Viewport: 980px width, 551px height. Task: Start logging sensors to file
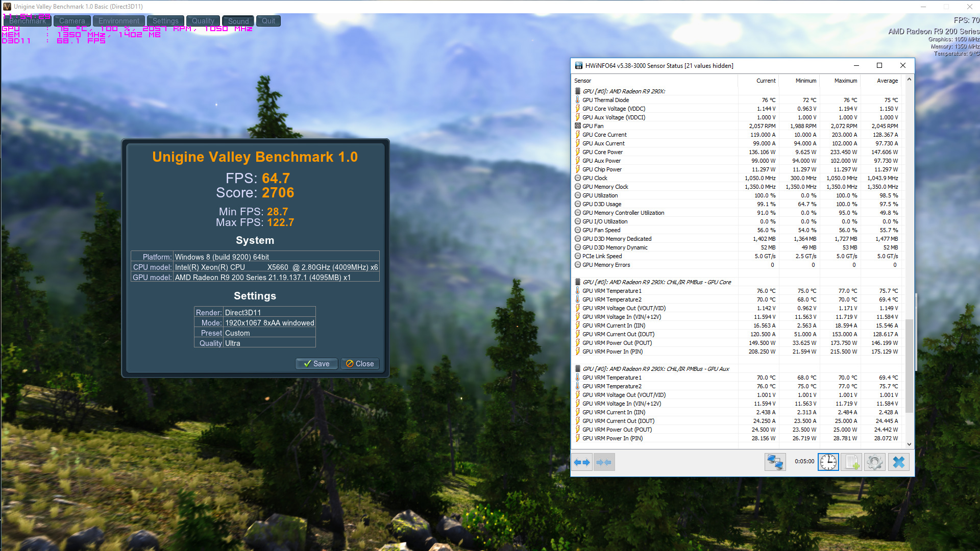(851, 462)
